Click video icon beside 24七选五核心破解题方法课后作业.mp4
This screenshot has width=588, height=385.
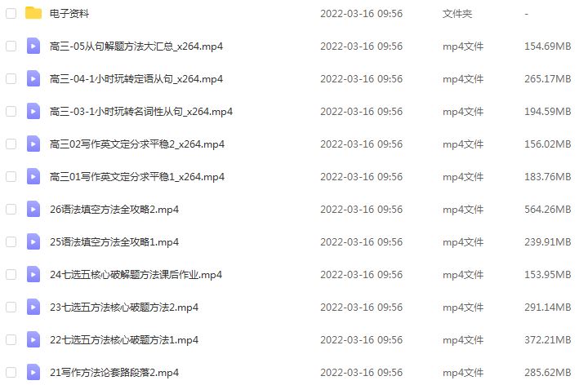tap(33, 274)
